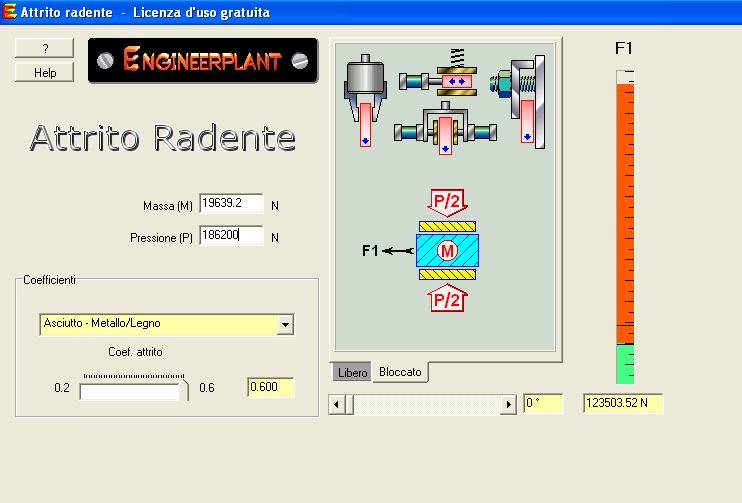Click the Coef. attrito slider handle

click(184, 389)
